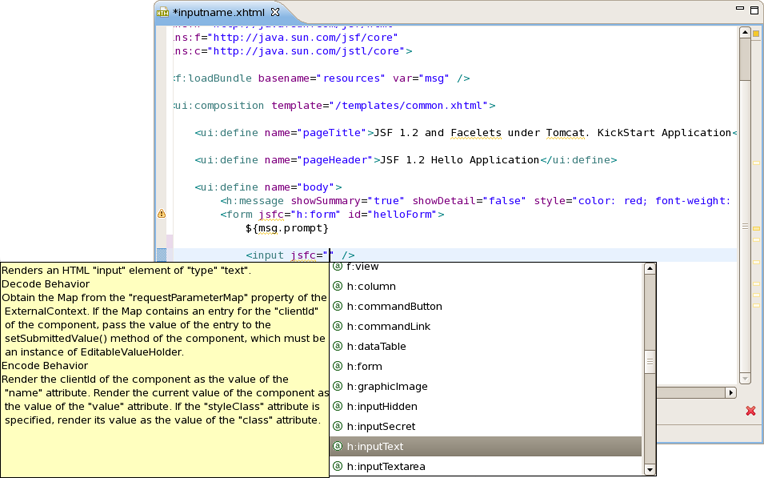764x478 pixels.
Task: Maximize the editor pane
Action: [x=754, y=10]
